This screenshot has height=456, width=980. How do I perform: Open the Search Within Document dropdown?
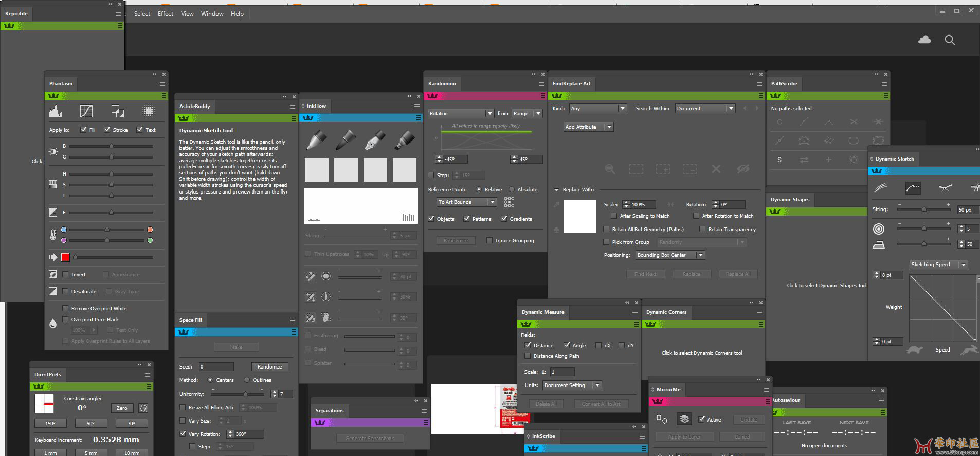[705, 108]
